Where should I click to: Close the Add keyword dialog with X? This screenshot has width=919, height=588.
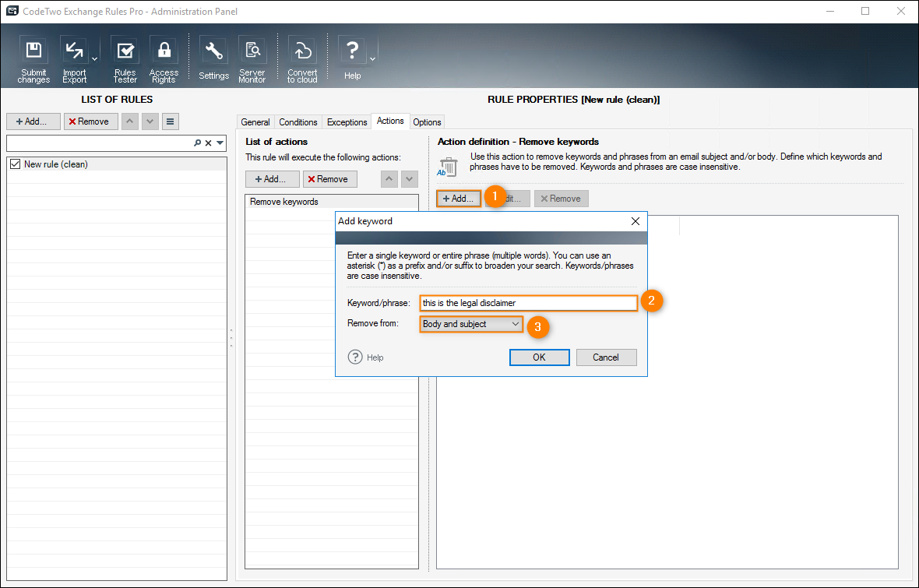[x=636, y=221]
